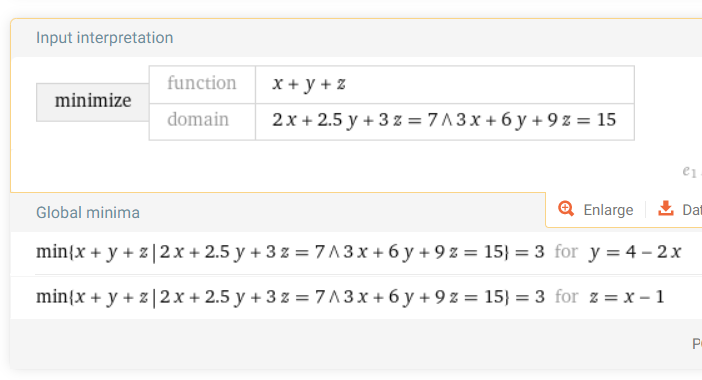This screenshot has width=702, height=380.
Task: Click the cut-off e₁ text at right edge
Action: pos(692,171)
